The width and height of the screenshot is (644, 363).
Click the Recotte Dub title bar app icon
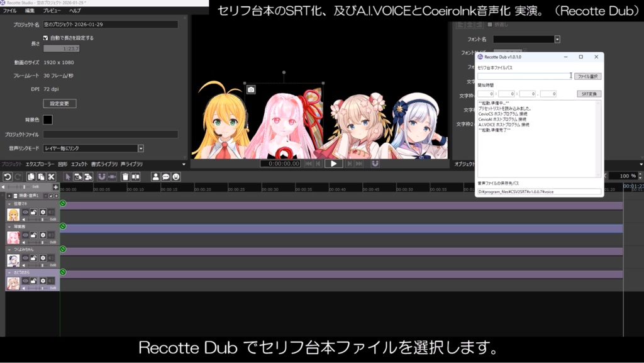click(480, 57)
